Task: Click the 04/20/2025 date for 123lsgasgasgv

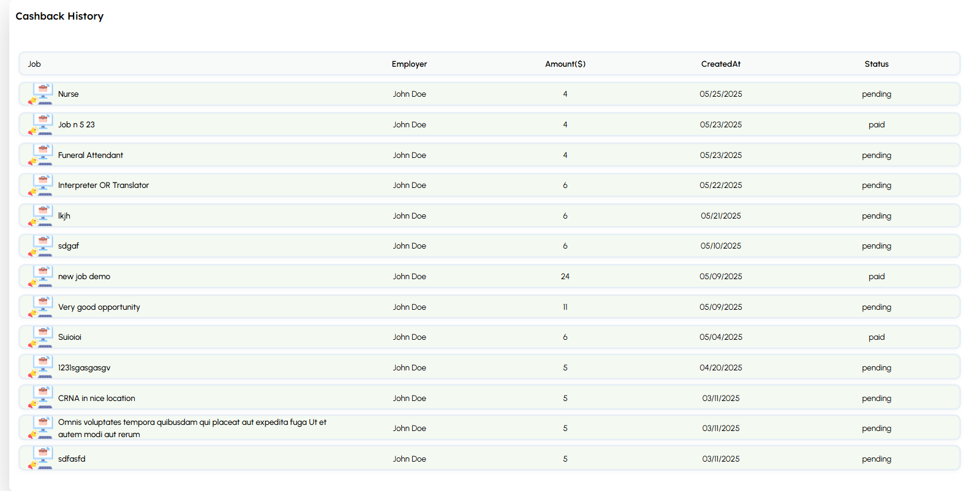Action: pos(720,368)
